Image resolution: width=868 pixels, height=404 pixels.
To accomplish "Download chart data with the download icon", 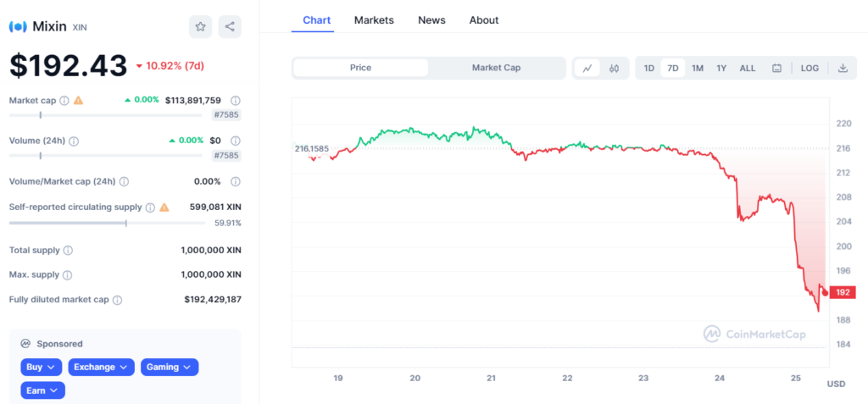I will click(843, 69).
